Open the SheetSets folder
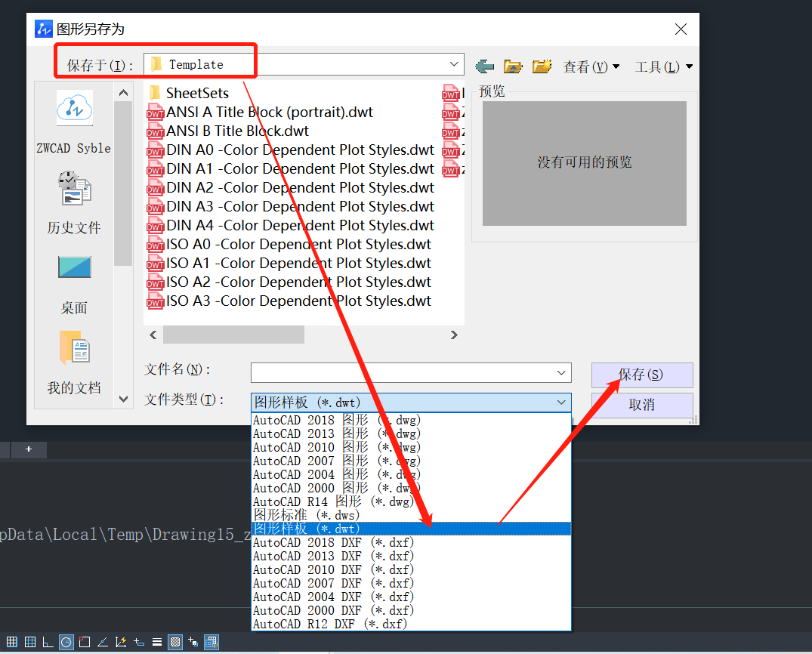The image size is (812, 654). [x=189, y=93]
